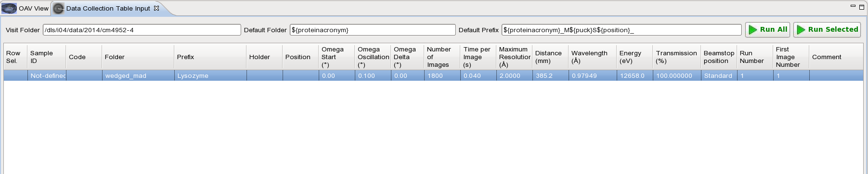
Task: Select the '0.040' time per image cell
Action: [x=479, y=75]
